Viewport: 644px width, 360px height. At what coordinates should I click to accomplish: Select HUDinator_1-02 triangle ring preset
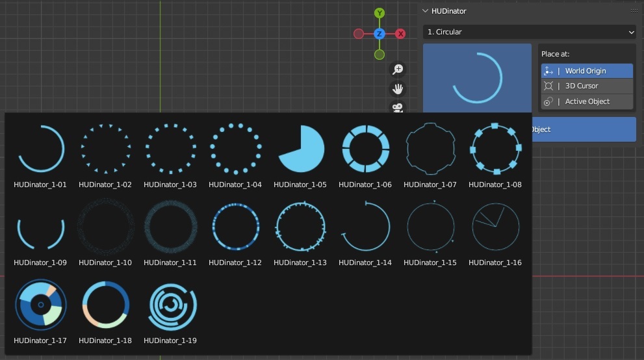[105, 149]
